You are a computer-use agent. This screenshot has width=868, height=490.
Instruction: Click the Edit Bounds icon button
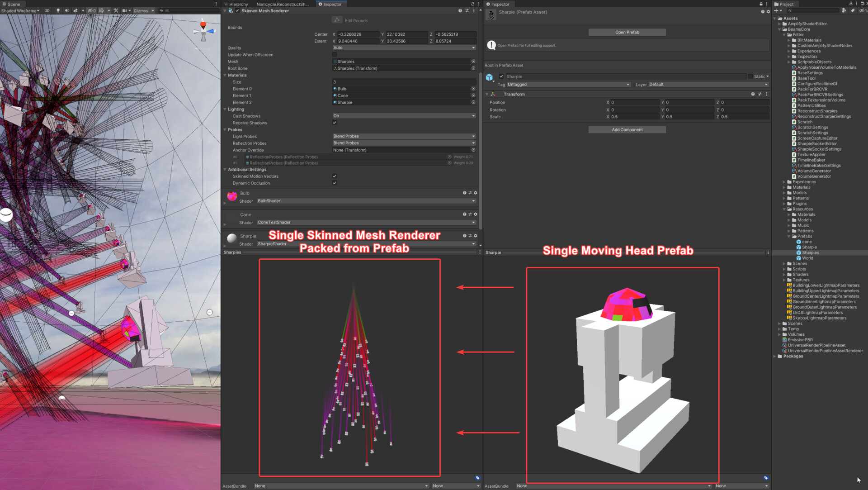tap(337, 20)
